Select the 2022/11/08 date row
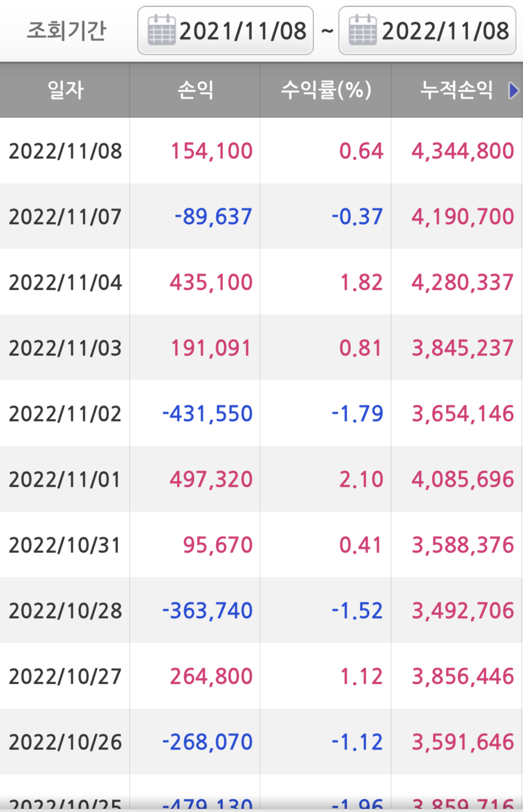The height and width of the screenshot is (812, 523). [x=261, y=151]
